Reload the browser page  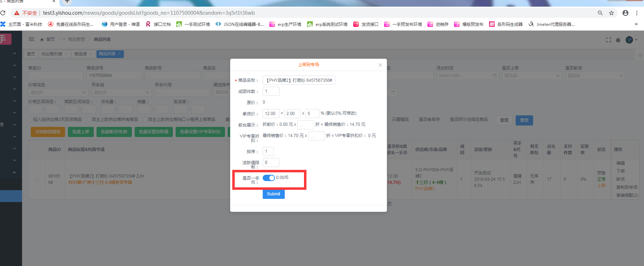(x=3, y=13)
